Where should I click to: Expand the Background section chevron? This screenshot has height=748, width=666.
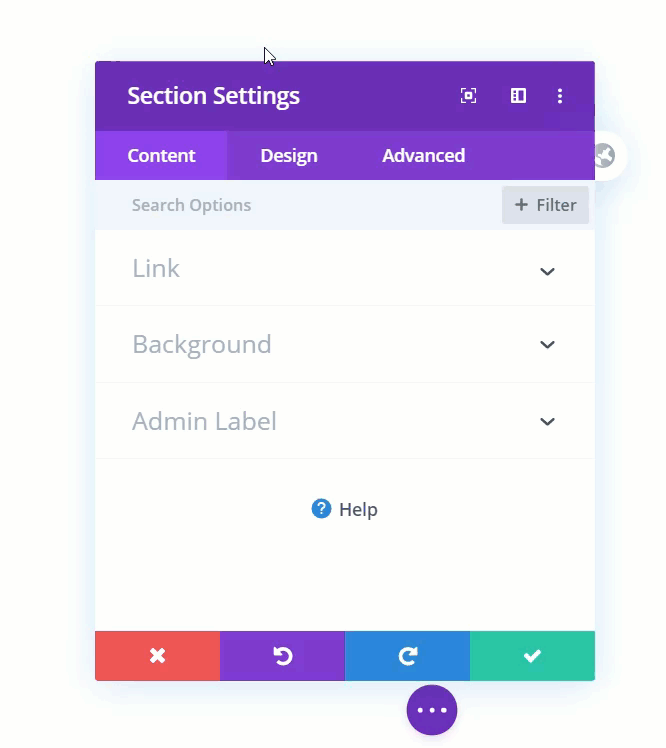click(547, 344)
